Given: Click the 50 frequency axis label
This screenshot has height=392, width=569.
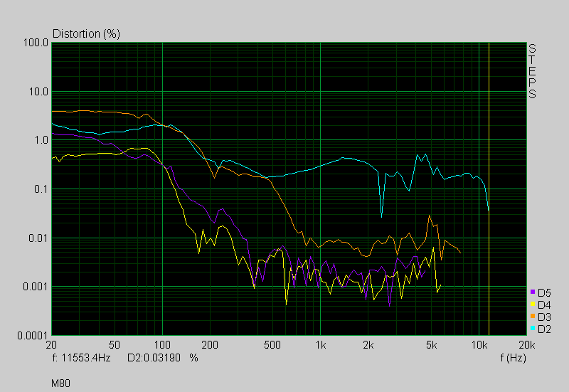Looking at the screenshot, I should pos(115,345).
